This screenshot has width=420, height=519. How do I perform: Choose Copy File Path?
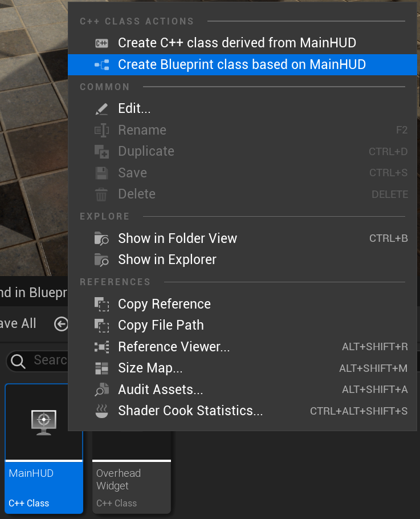[x=242, y=325]
